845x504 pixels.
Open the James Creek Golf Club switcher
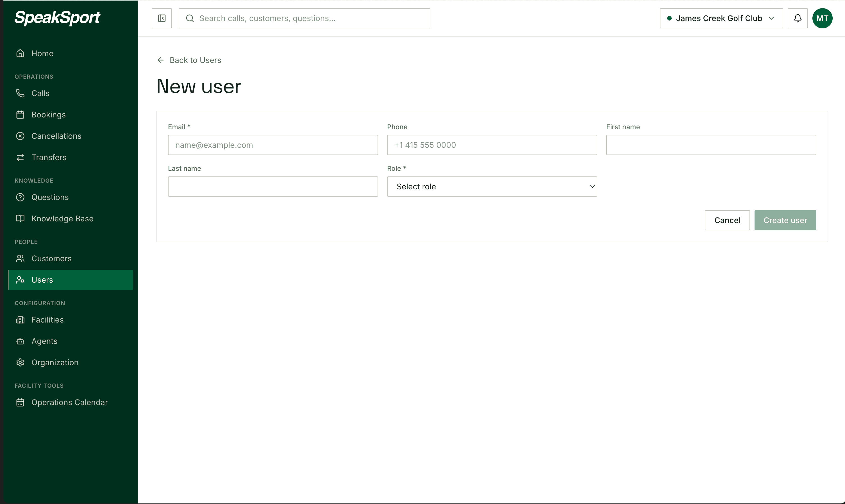(721, 18)
